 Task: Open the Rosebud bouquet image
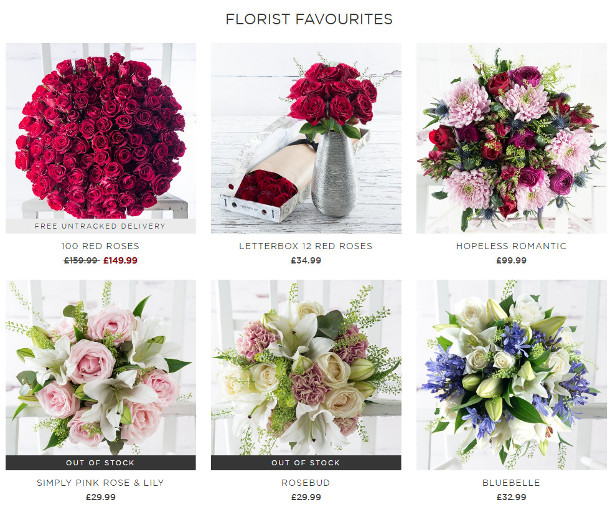pyautogui.click(x=306, y=375)
